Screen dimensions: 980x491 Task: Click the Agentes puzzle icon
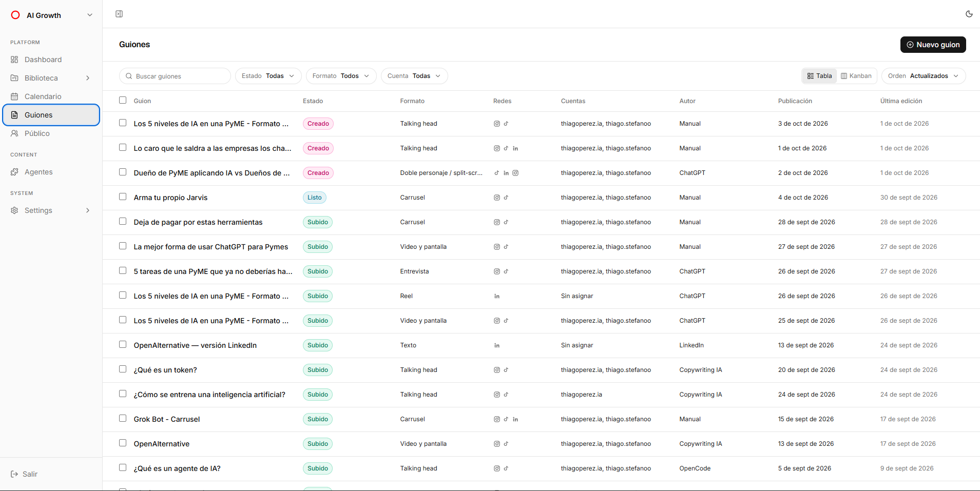[x=14, y=172]
